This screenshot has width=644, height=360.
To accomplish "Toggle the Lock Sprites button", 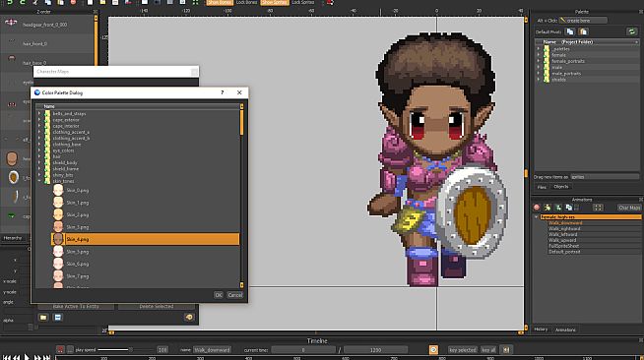I will (302, 2).
